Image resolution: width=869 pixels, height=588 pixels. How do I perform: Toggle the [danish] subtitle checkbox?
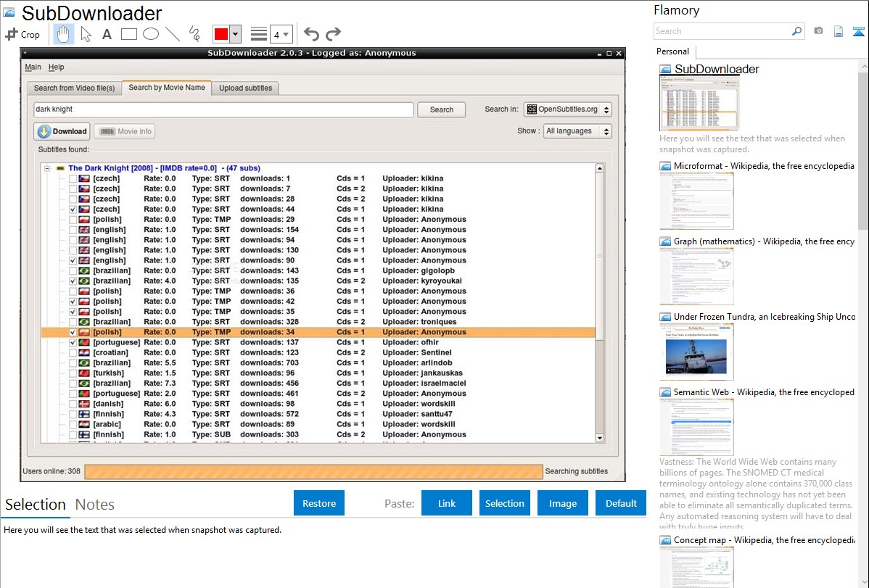click(73, 404)
